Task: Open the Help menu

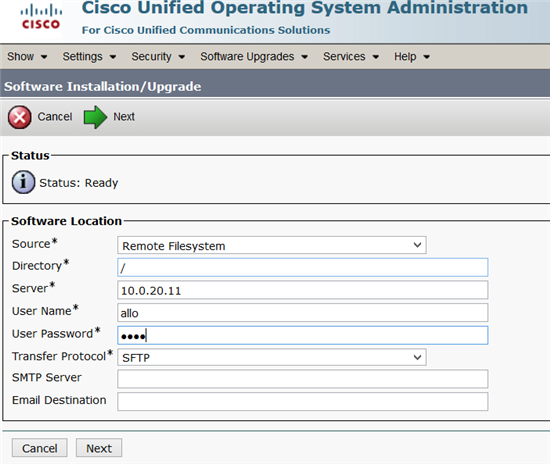Action: coord(412,56)
